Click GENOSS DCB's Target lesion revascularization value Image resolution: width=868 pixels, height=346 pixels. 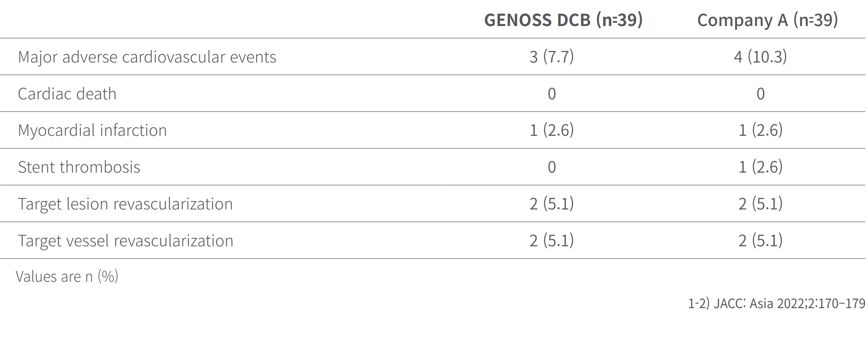click(551, 204)
